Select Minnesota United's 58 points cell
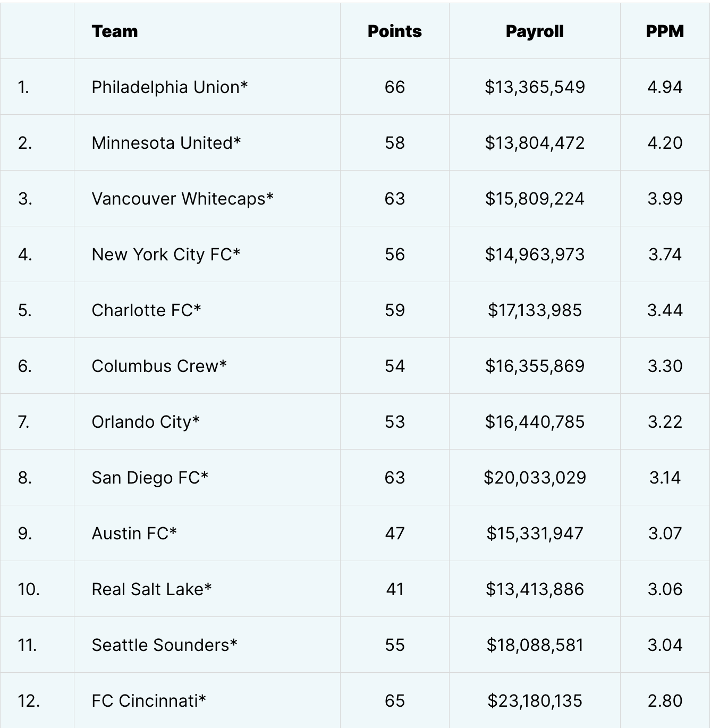This screenshot has width=711, height=728. click(394, 143)
